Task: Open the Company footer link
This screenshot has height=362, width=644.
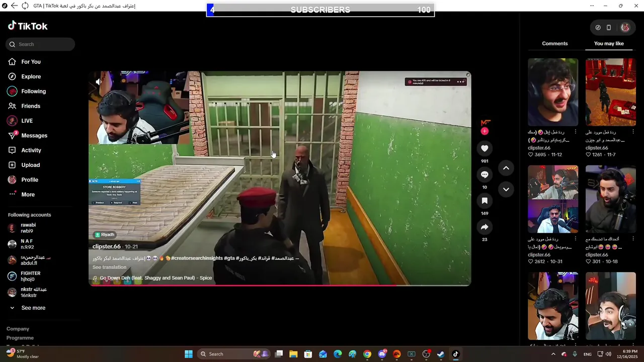Action: (x=18, y=329)
